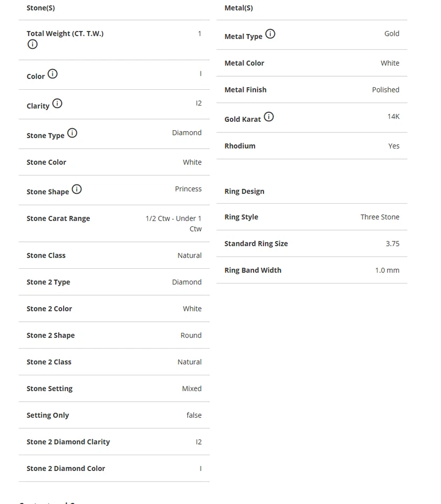Open the Metal Type info icon
441x504 pixels.
[x=270, y=34]
